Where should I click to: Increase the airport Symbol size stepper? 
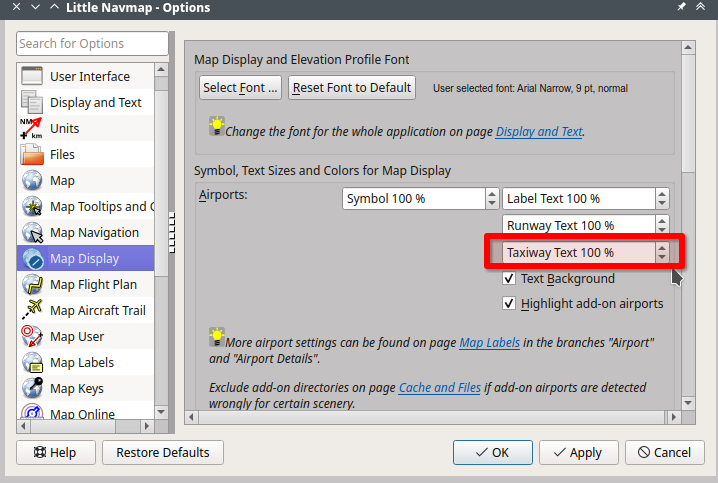coord(492,194)
